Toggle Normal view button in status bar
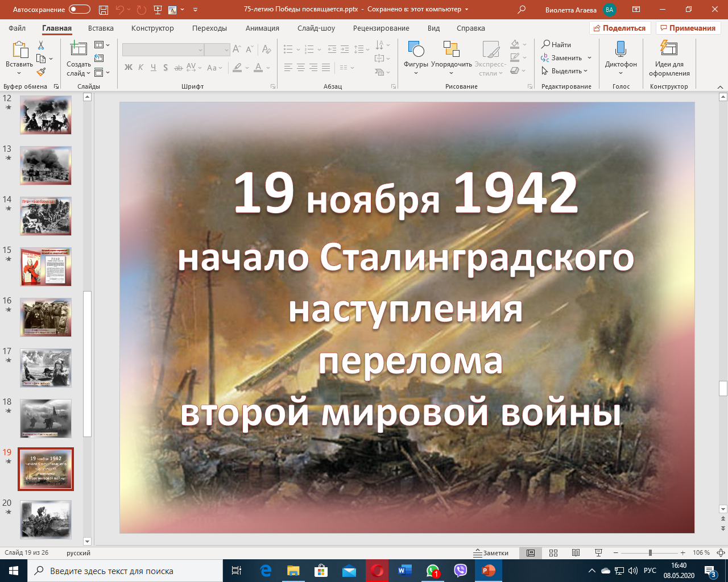Viewport: 728px width, 582px height. point(531,553)
